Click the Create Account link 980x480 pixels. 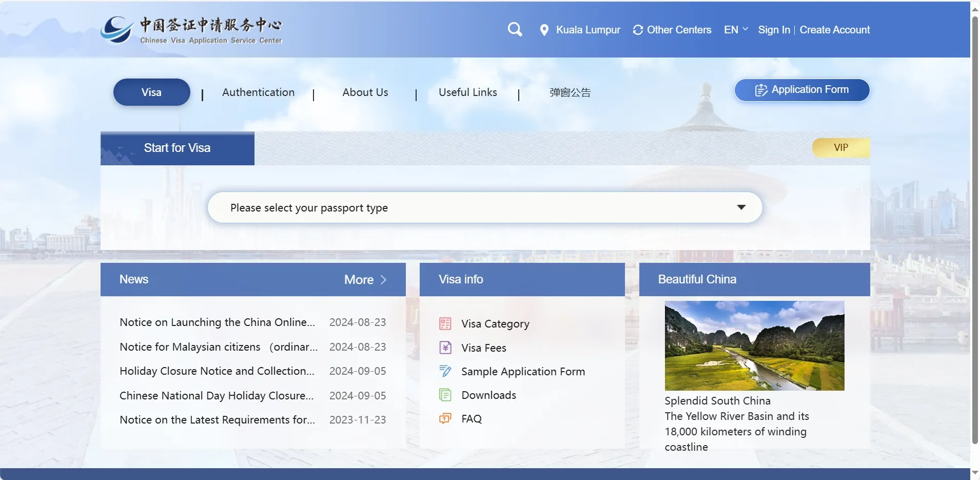[835, 30]
